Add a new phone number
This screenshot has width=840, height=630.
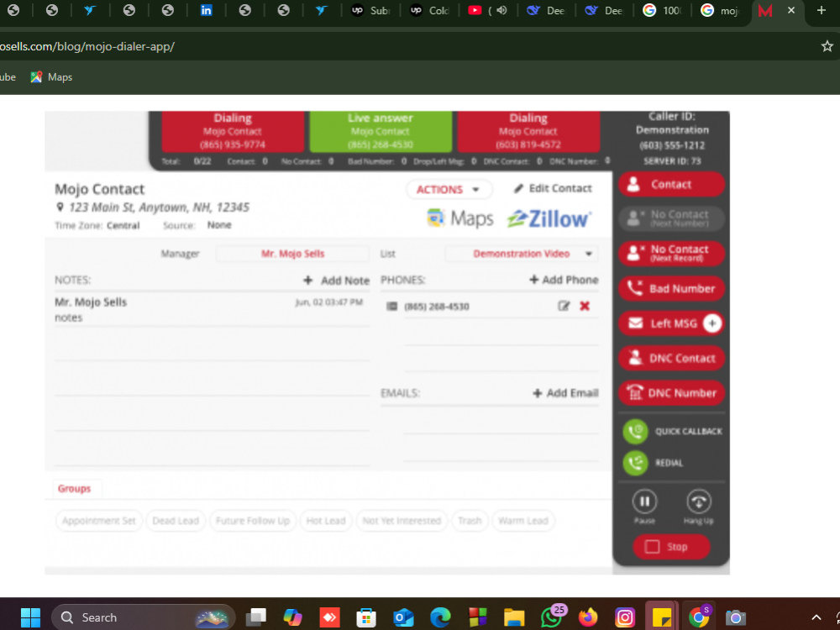[x=564, y=280]
